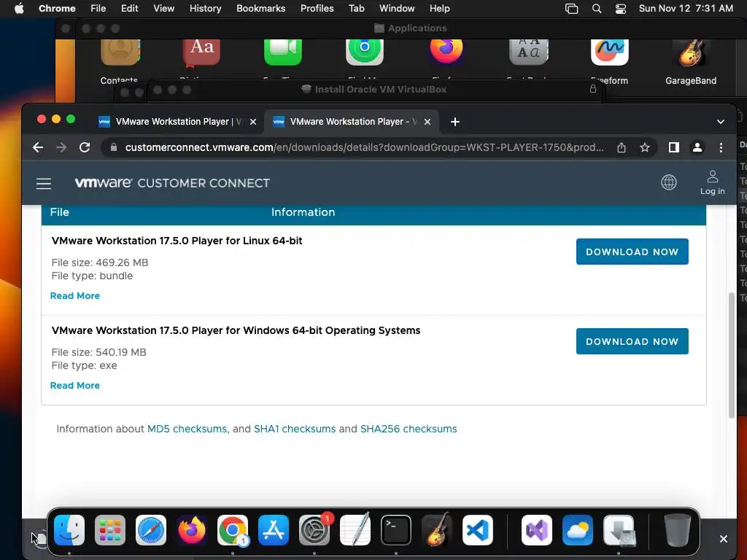This screenshot has width=747, height=560.
Task: Click the date and time in menu bar
Action: (x=686, y=9)
